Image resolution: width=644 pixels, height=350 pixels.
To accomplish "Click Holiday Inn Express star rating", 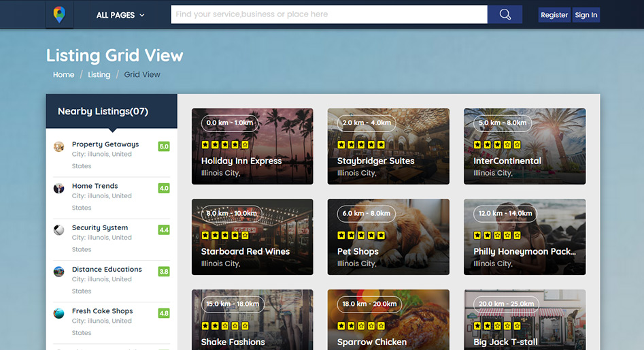I will coord(225,145).
